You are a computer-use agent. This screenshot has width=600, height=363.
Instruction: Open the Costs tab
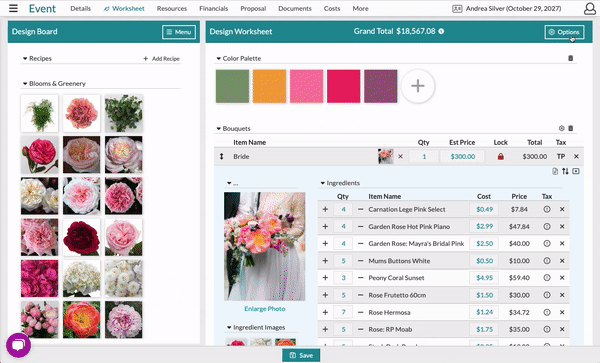click(332, 8)
